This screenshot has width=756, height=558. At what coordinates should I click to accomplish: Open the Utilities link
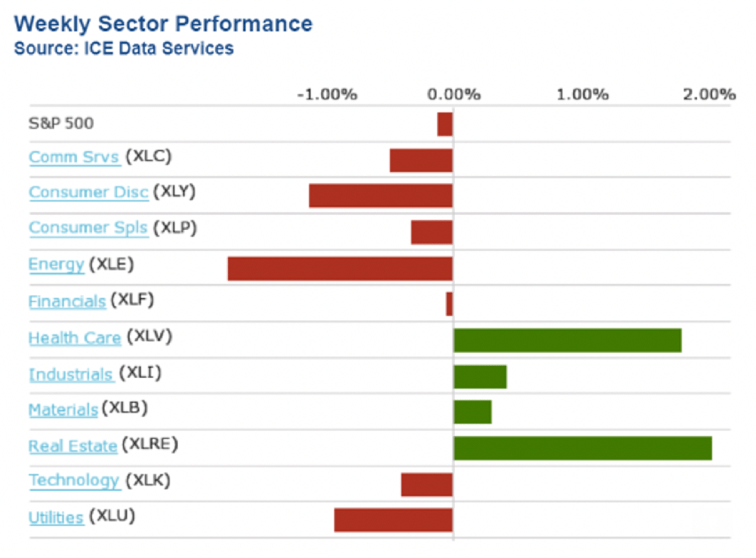point(55,518)
